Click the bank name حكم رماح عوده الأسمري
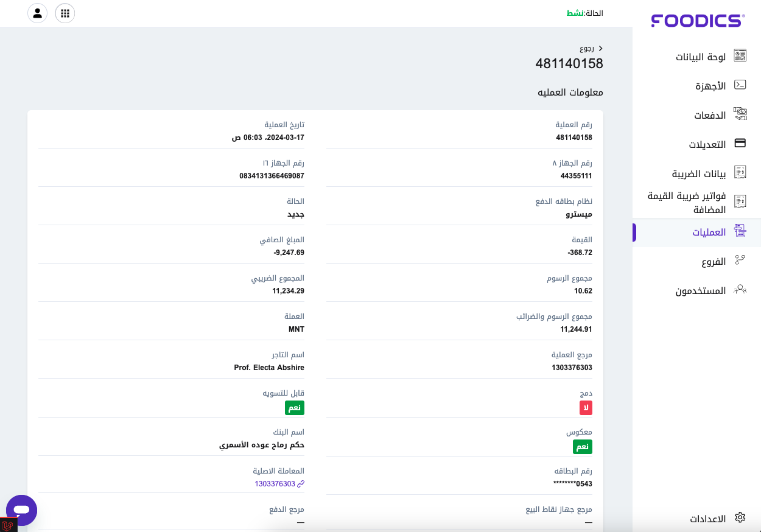This screenshot has height=532, width=761. [x=262, y=445]
